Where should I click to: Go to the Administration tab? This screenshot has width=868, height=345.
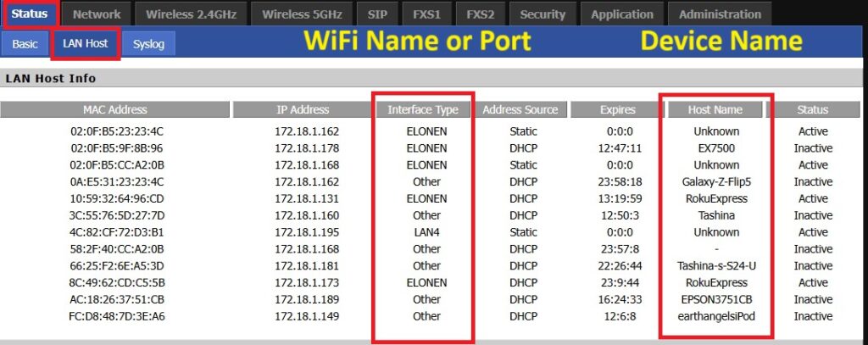720,14
